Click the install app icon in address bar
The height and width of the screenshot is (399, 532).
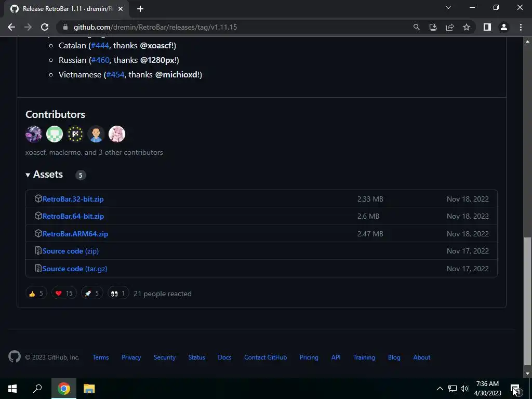click(433, 27)
